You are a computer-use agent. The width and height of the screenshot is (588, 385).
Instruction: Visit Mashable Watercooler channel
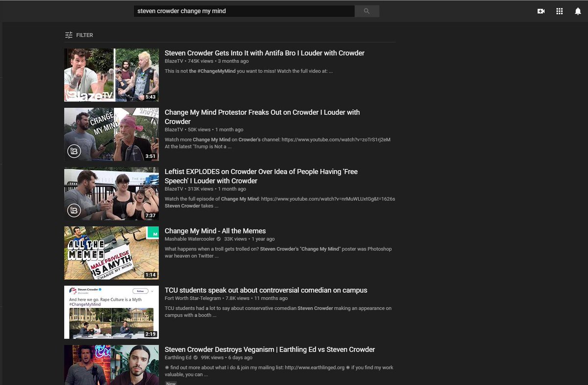190,239
